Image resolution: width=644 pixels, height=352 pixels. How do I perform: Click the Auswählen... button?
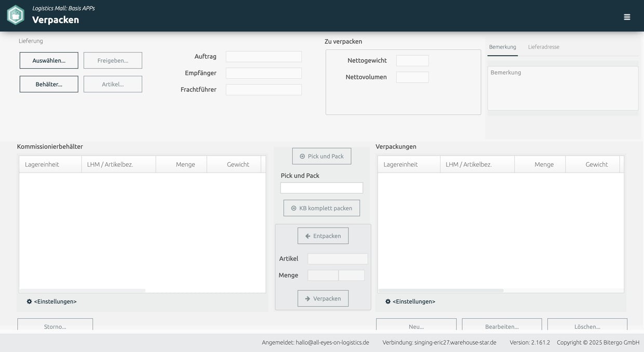point(49,60)
